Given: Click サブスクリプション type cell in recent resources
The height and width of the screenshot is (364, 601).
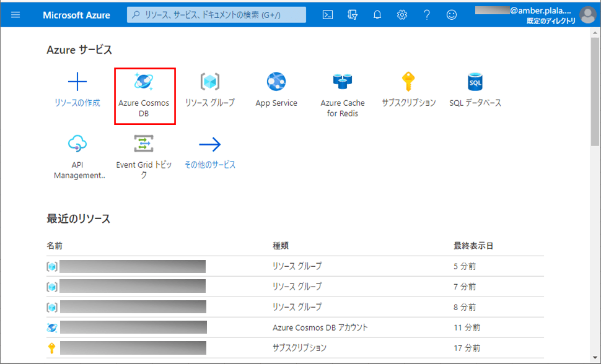Looking at the screenshot, I should (x=299, y=348).
